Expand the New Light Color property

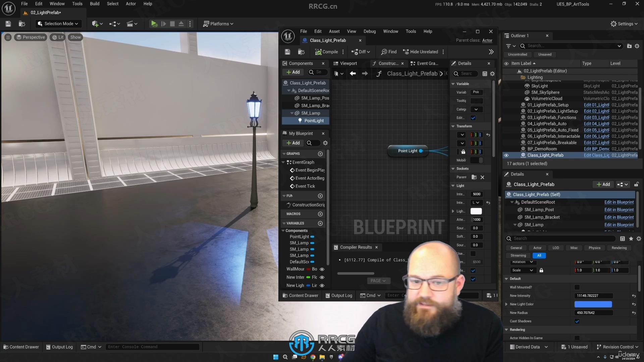(506, 304)
